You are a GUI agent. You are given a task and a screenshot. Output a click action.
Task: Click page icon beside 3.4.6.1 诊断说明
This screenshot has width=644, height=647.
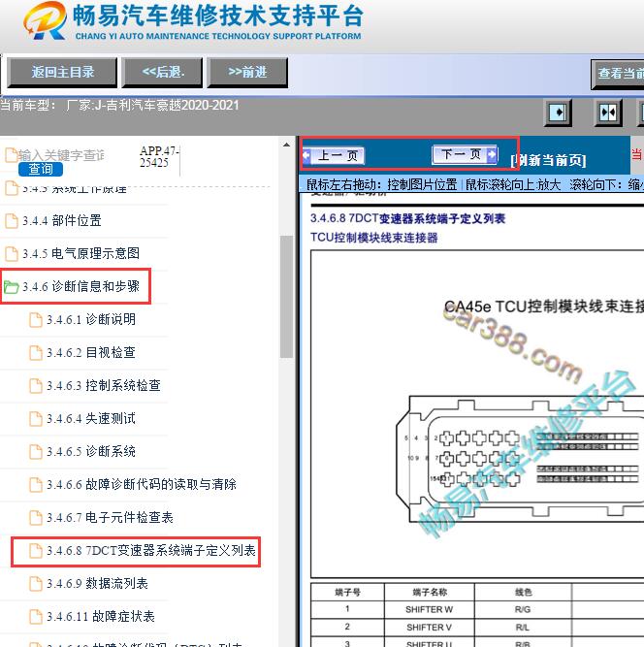coord(36,320)
